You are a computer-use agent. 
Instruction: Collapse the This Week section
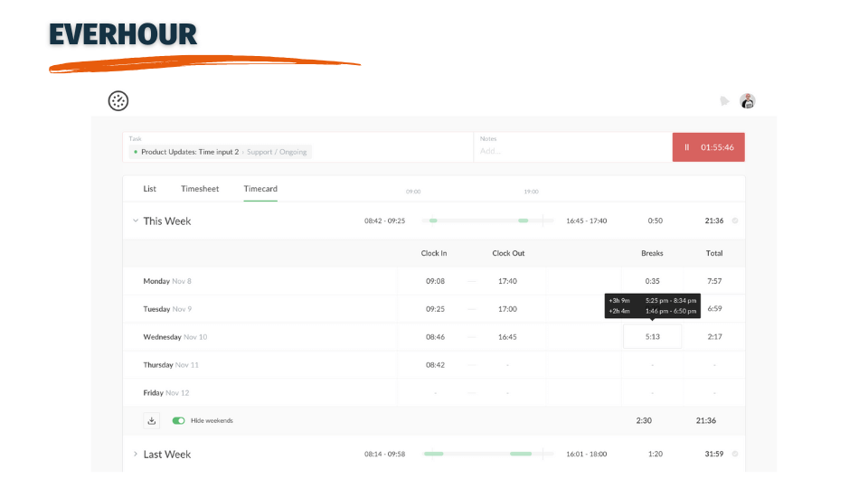(135, 221)
